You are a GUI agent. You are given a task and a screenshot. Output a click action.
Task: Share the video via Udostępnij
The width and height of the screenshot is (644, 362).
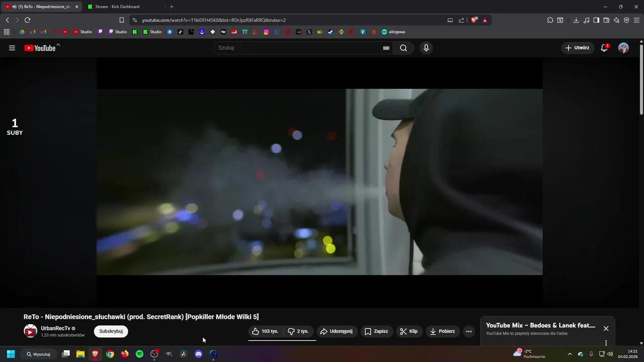[337, 331]
